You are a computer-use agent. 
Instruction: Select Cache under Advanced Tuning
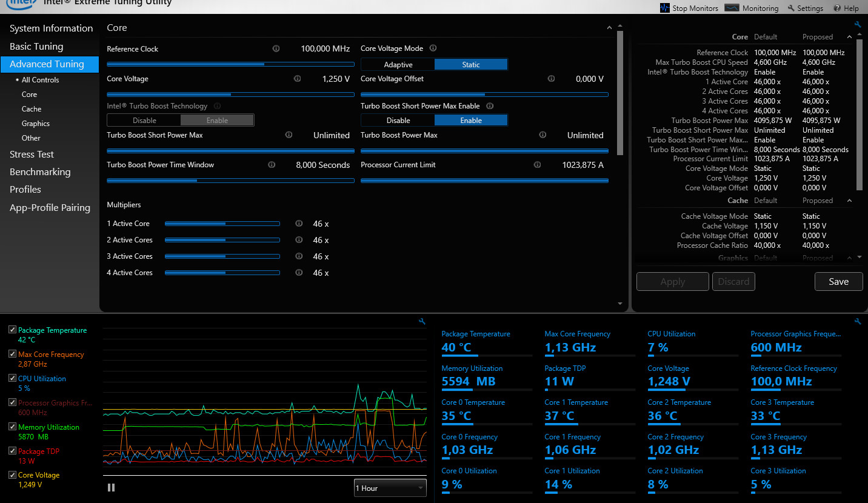32,109
